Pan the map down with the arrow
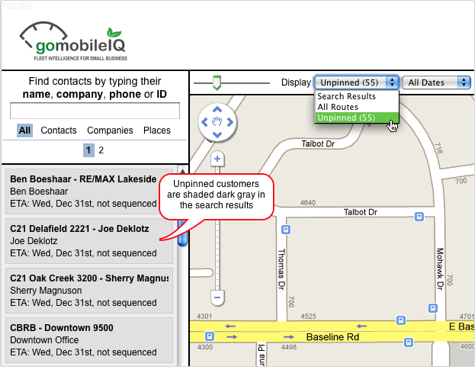Screen dimensions: 475x367 pos(217,135)
